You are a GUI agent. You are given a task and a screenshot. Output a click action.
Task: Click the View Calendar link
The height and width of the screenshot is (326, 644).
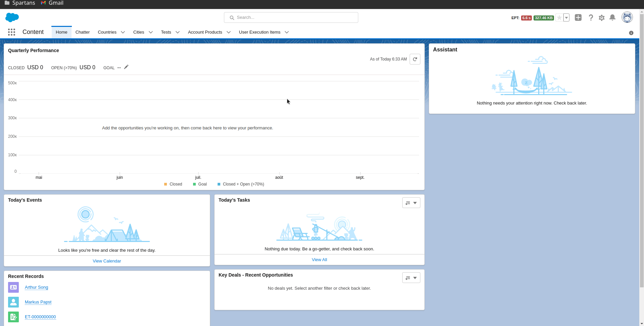[107, 261]
